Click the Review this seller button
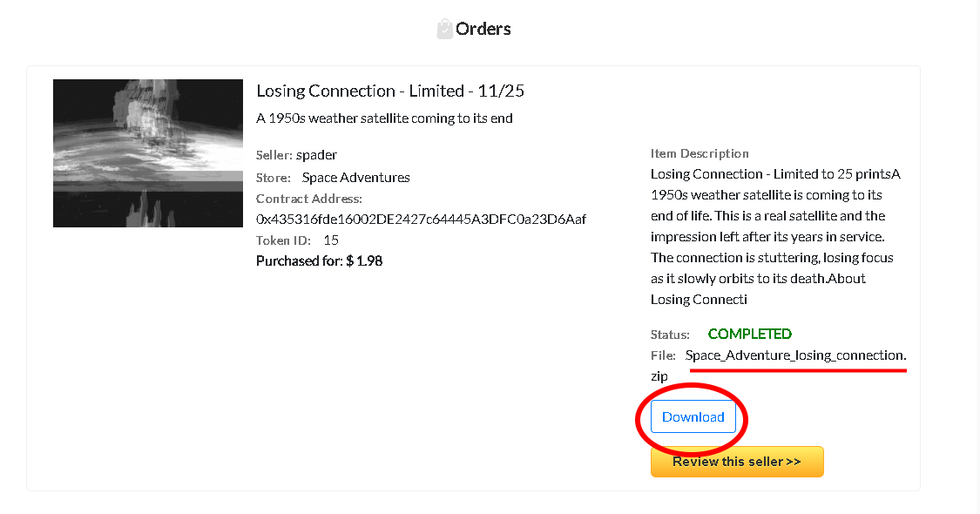Viewport: 980px width, 514px height. pos(737,462)
